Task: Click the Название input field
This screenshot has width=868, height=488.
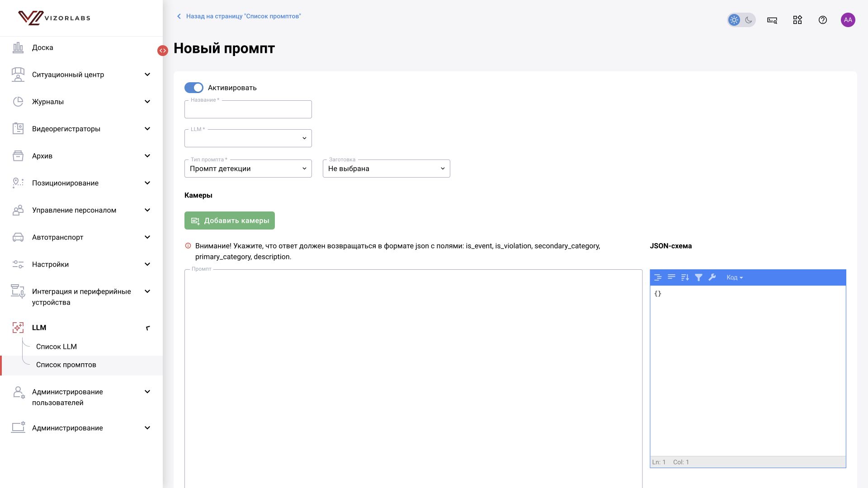Action: pos(248,109)
